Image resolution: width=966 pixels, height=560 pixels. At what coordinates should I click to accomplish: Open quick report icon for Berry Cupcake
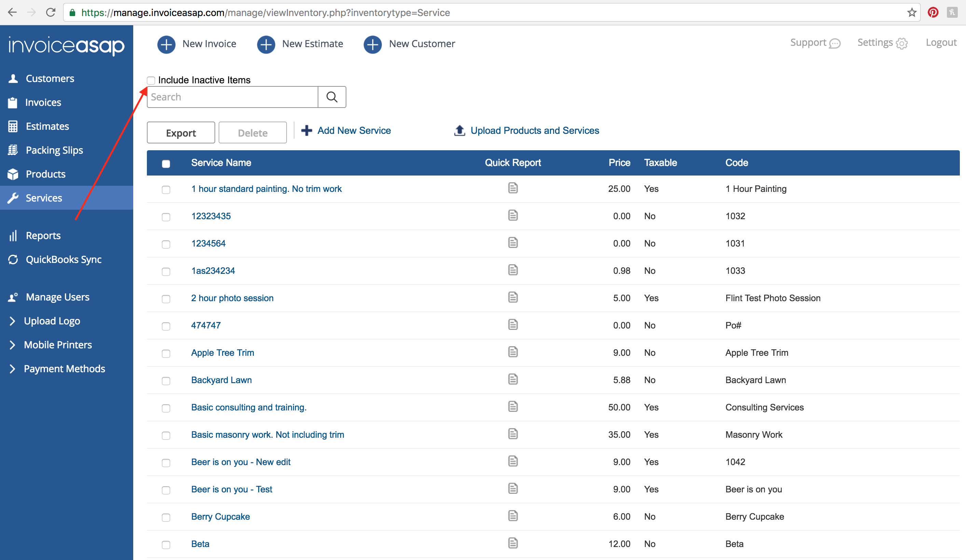point(513,516)
